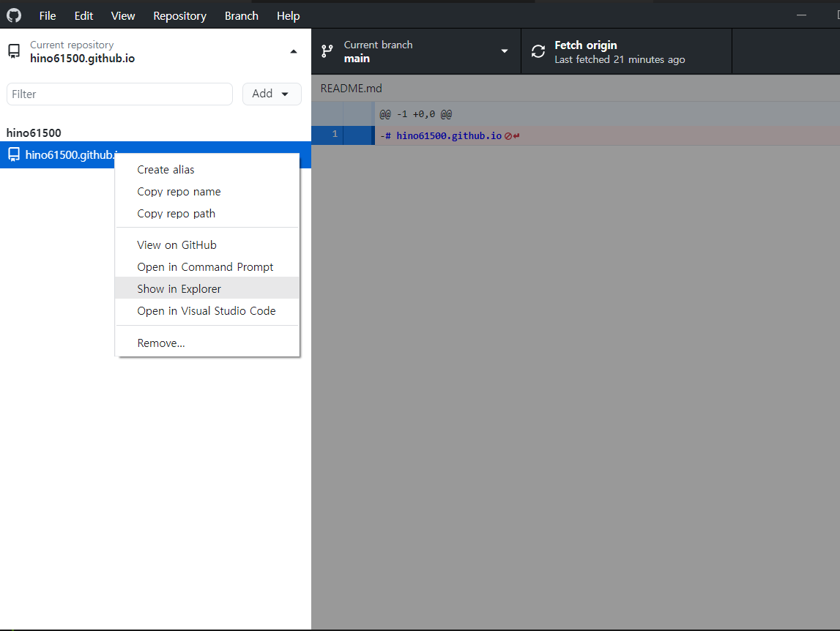The height and width of the screenshot is (631, 840).
Task: Collapse the Current repository dropdown arrow
Action: (x=294, y=51)
